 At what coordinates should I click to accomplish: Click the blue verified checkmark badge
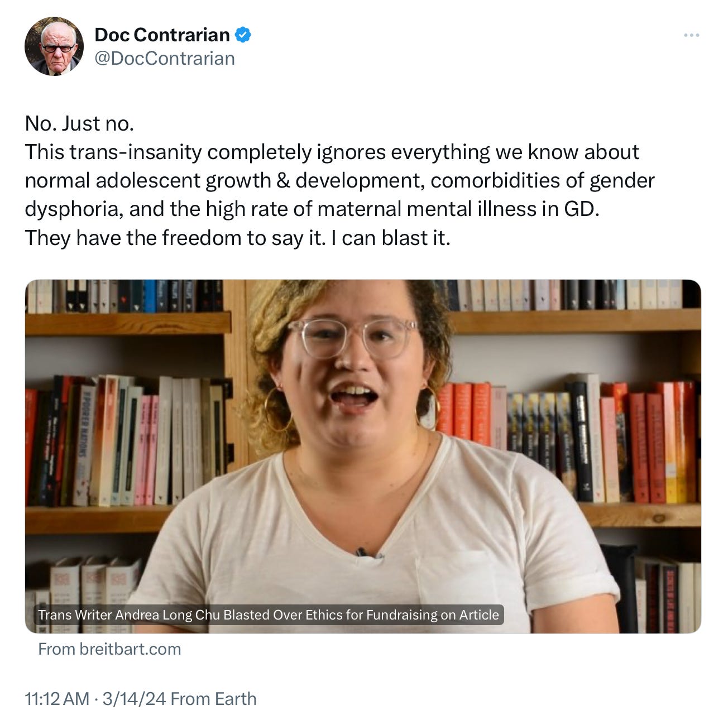click(242, 35)
